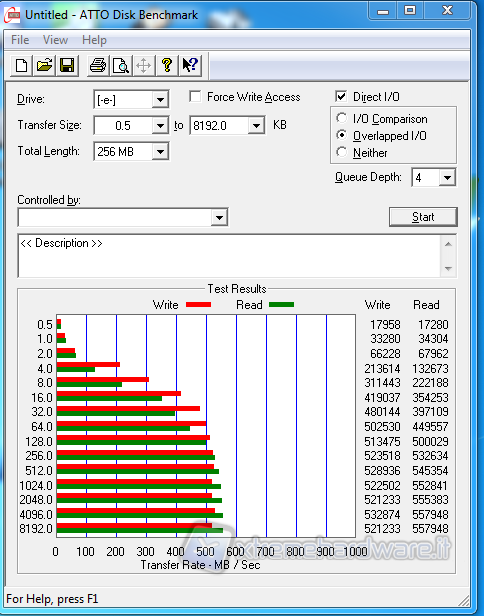
Task: Click the Start benchmark button
Action: coord(423,217)
